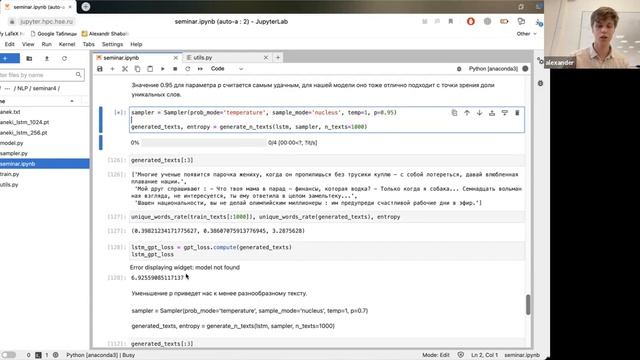Save the notebook with the floppy disk icon
Screen dimensions: 640x360
tap(100, 69)
